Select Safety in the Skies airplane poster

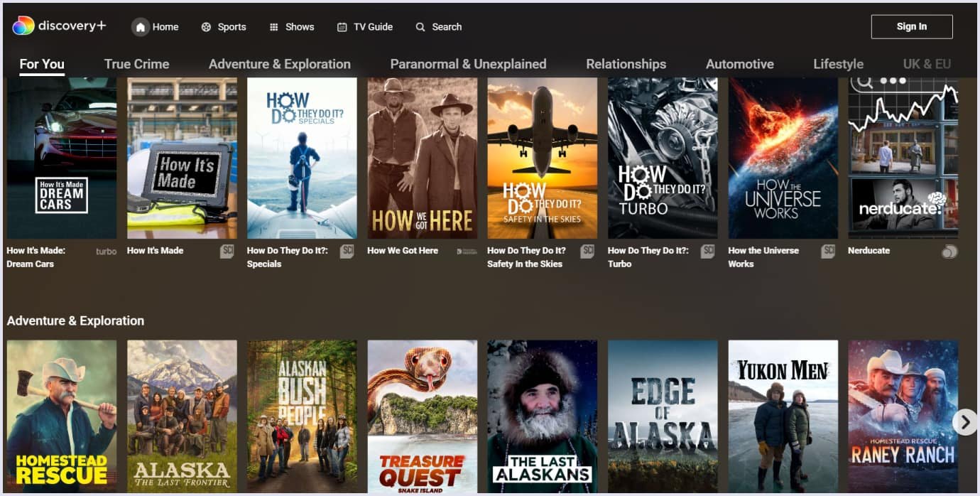pyautogui.click(x=543, y=158)
